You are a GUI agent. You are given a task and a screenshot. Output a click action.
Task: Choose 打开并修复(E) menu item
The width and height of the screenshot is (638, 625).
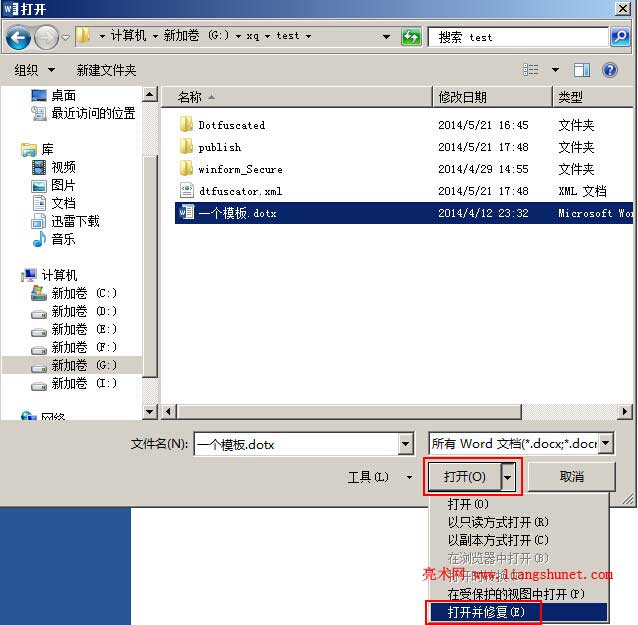[519, 612]
